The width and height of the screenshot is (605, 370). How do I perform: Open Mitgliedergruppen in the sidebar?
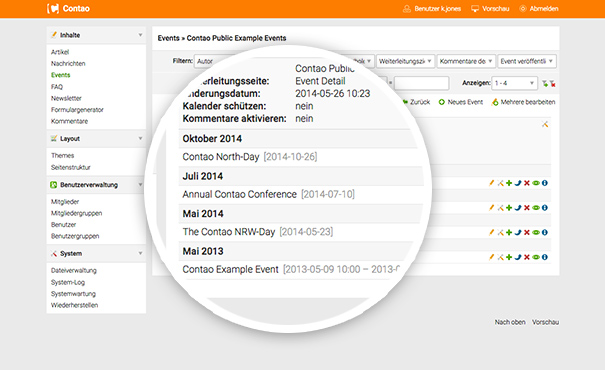76,213
